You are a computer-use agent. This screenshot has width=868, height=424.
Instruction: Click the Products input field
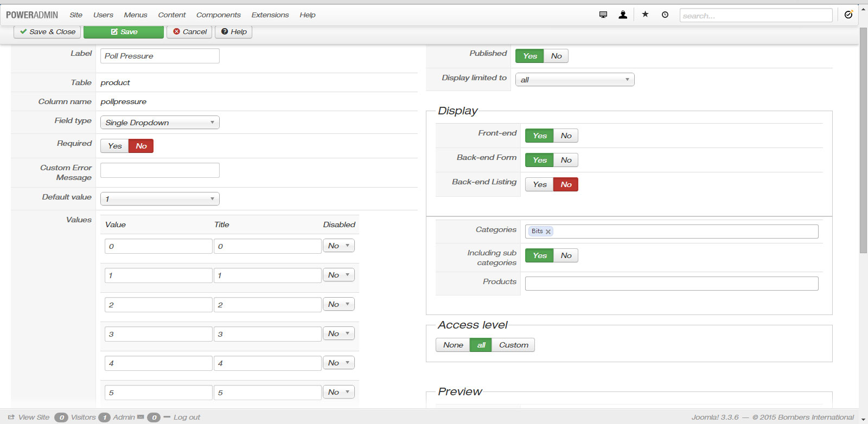point(672,284)
